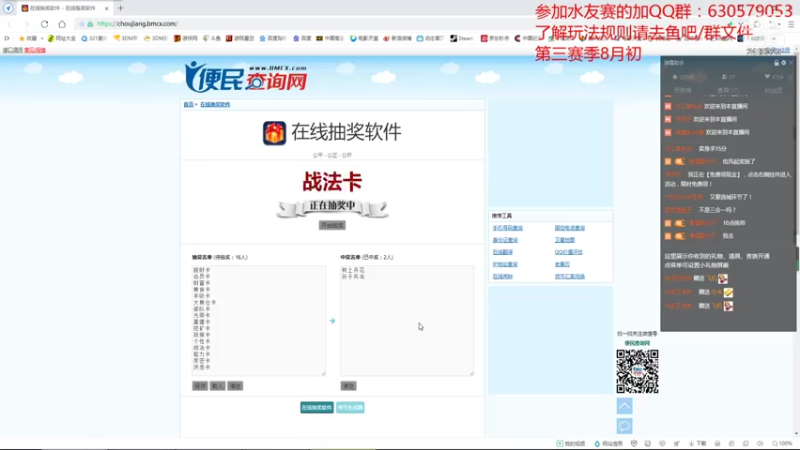Click the light teal button beside 在线抽奖软件
800x450 pixels.
(x=350, y=407)
